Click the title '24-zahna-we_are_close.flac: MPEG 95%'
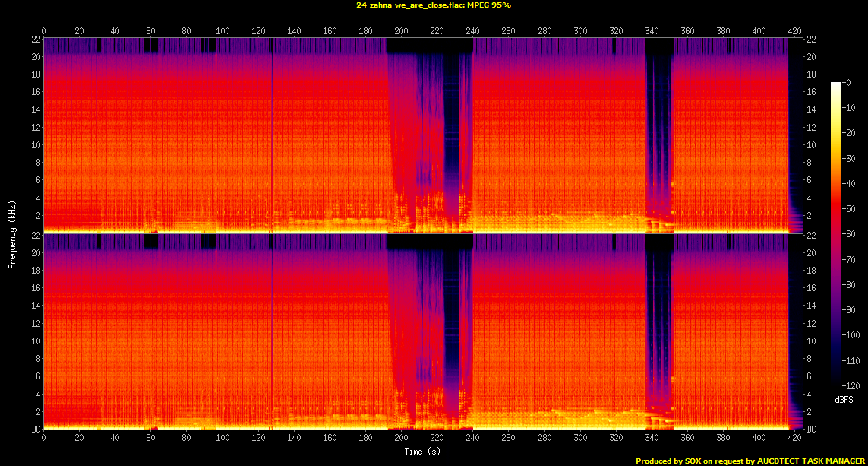The height and width of the screenshot is (466, 868). pyautogui.click(x=434, y=5)
